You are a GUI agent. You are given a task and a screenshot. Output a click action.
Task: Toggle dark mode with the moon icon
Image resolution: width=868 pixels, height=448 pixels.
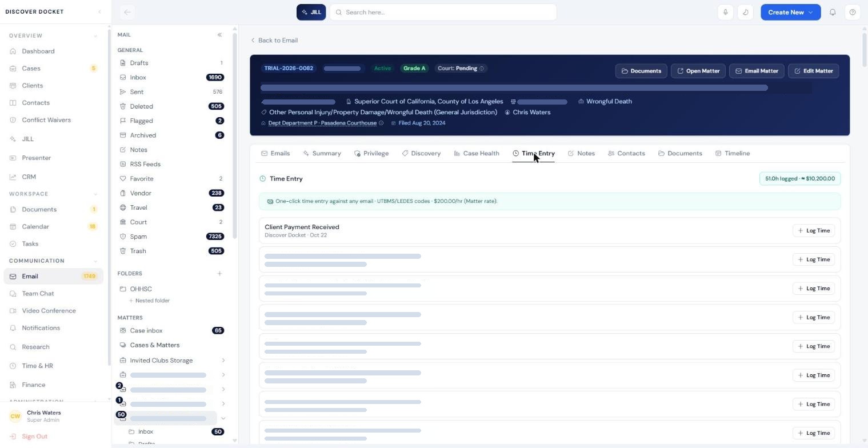coord(745,12)
